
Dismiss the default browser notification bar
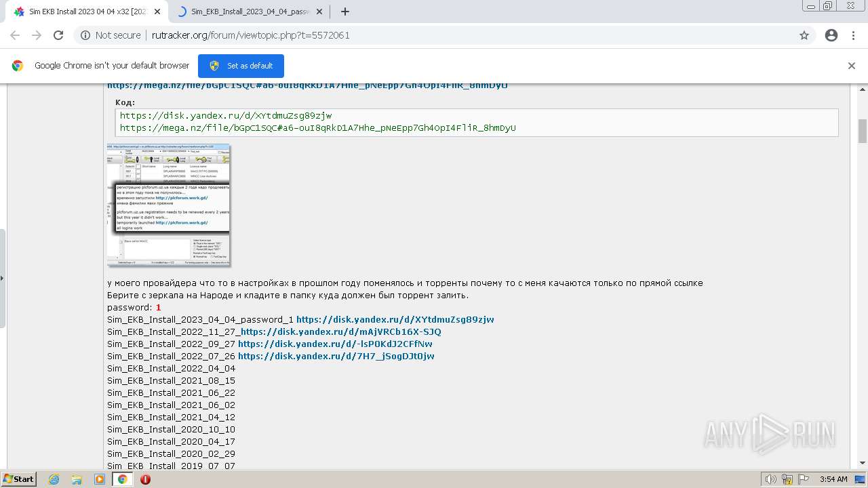click(852, 66)
